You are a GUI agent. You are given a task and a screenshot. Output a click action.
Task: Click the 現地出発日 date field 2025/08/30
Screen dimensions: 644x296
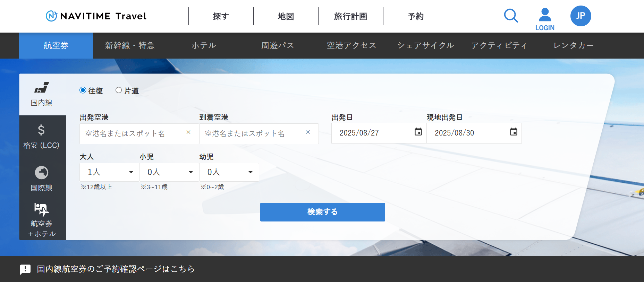tap(474, 133)
